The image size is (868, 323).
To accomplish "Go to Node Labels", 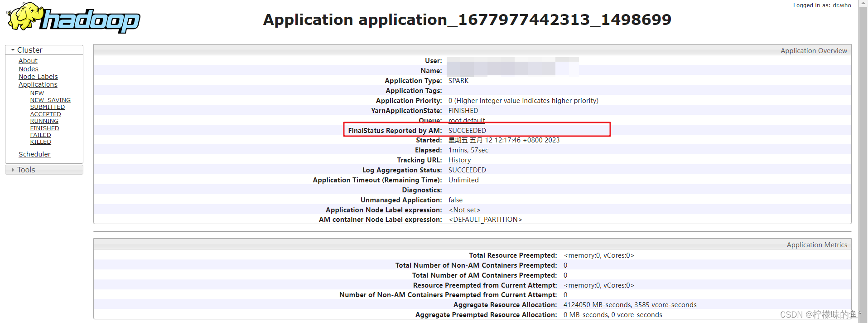I will pos(38,77).
